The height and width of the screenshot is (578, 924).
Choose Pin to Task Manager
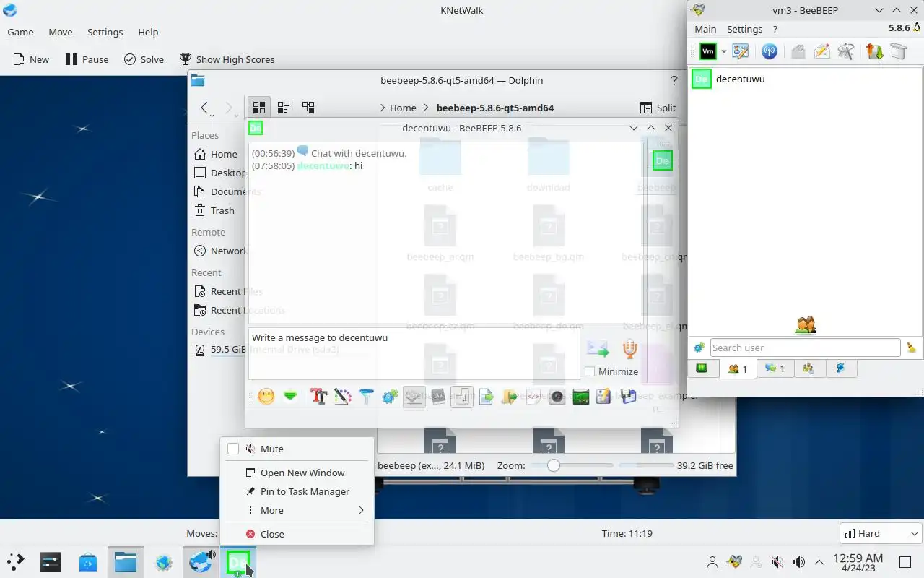[x=297, y=491]
